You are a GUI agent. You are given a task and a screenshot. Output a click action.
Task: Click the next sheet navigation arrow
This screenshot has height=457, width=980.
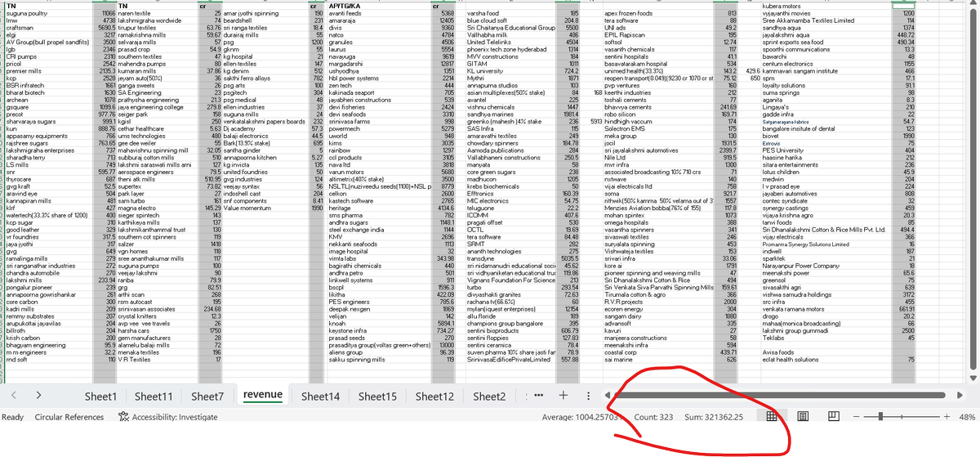click(39, 395)
